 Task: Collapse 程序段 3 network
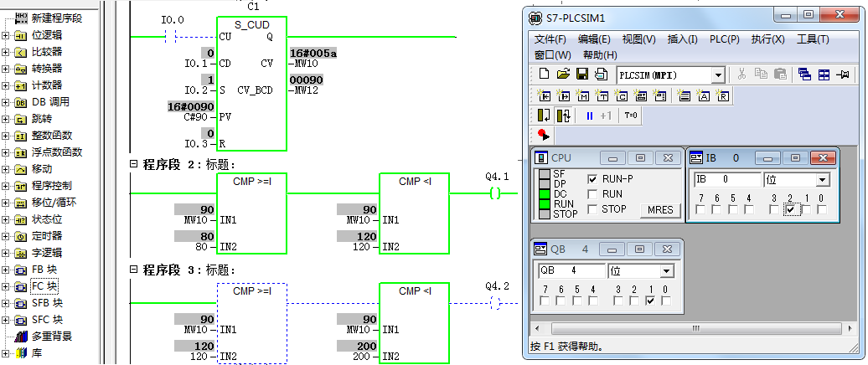133,270
